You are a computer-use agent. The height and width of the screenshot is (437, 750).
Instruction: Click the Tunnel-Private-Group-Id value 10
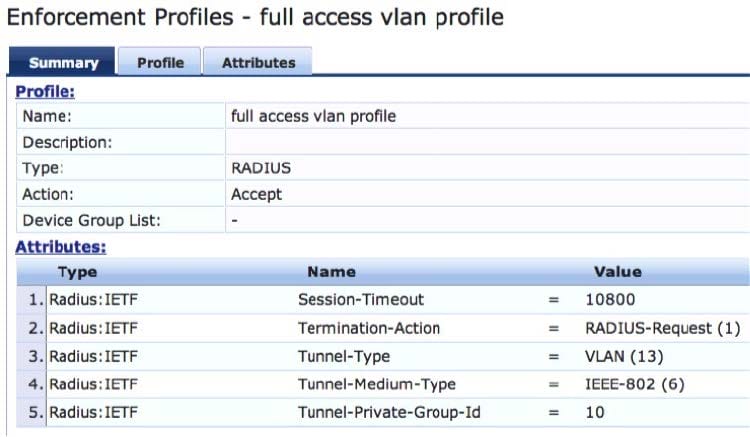click(x=595, y=412)
